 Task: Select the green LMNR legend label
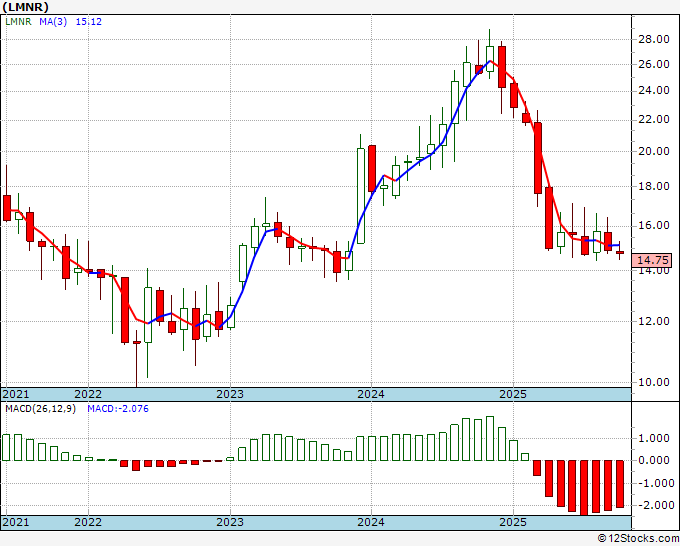18,22
